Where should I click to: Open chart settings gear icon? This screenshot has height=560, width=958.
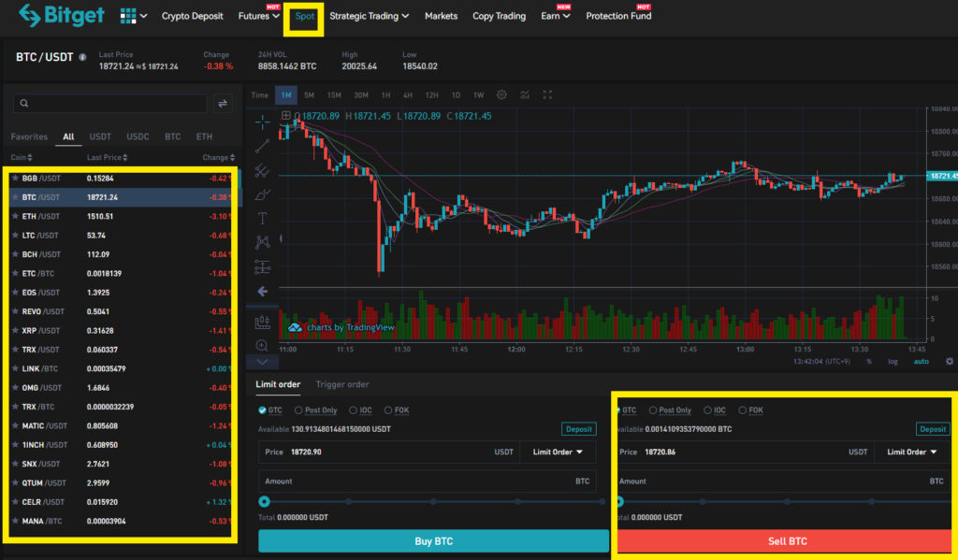[501, 94]
